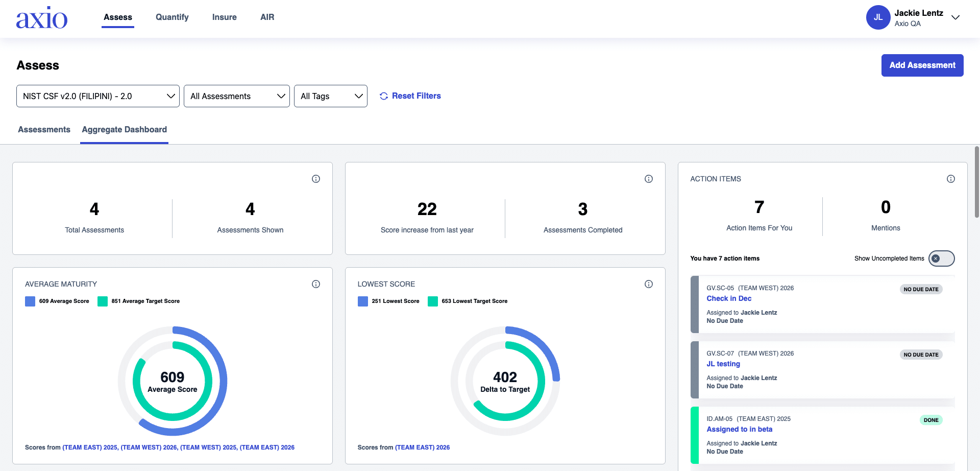This screenshot has height=471, width=980.
Task: Open info icon on Total Assessments card
Action: point(316,179)
